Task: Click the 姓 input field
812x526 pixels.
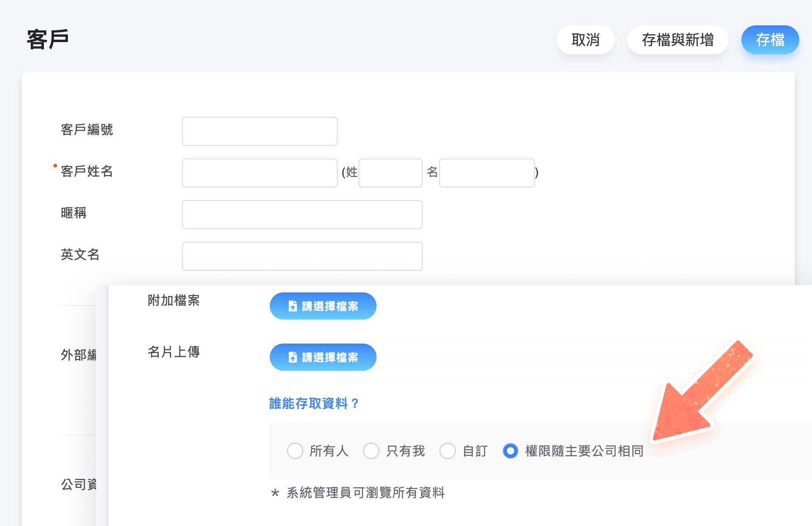Action: (390, 173)
